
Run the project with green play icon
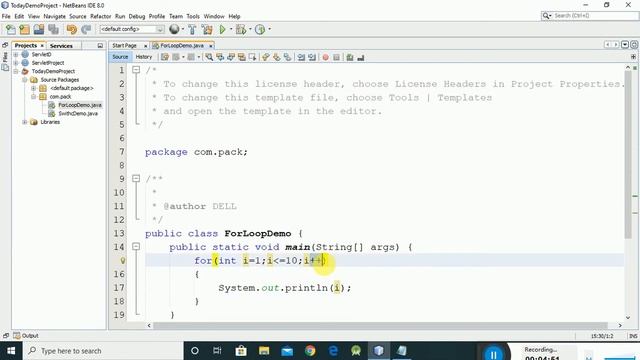point(222,29)
